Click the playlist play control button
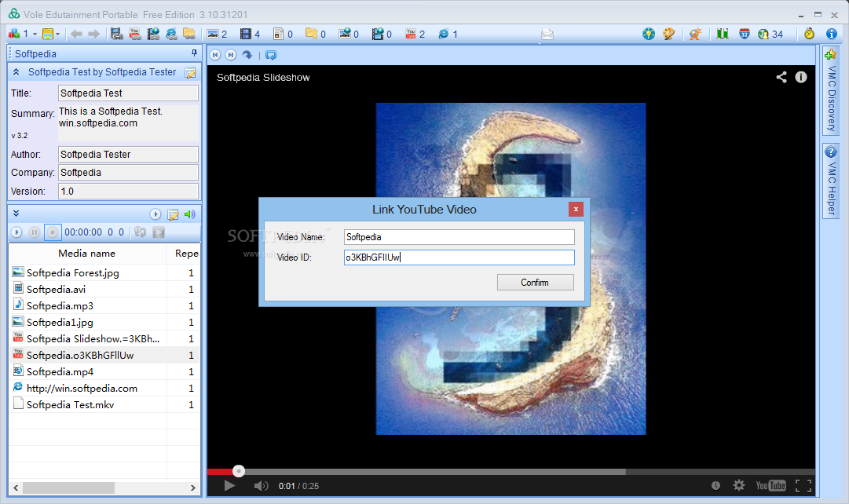849x504 pixels. pyautogui.click(x=16, y=232)
